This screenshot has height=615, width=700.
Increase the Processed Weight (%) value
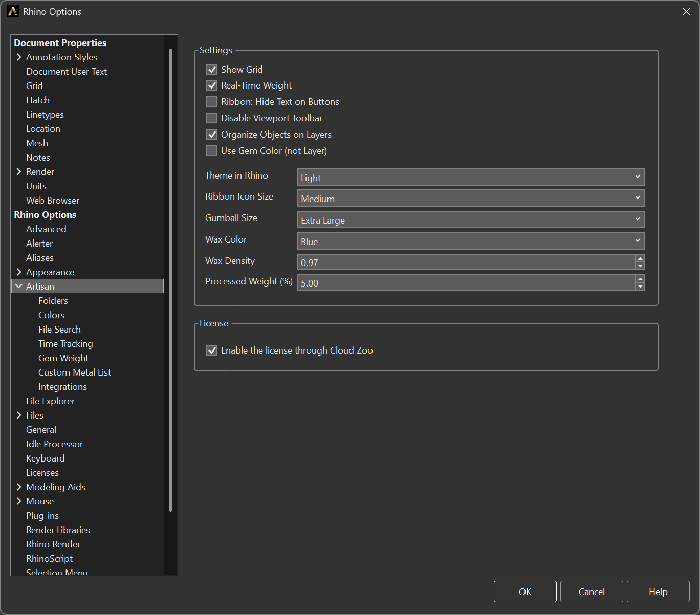(x=640, y=279)
